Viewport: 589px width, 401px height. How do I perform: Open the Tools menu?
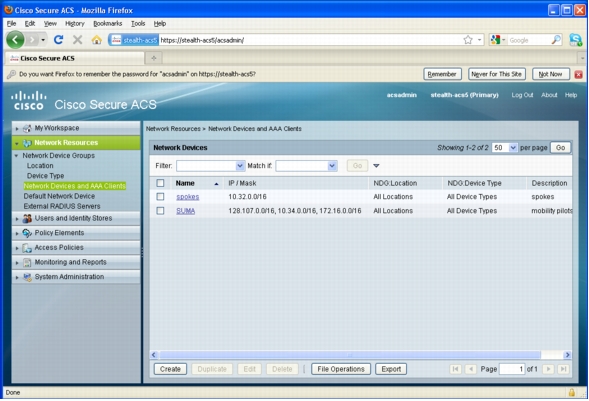(138, 23)
